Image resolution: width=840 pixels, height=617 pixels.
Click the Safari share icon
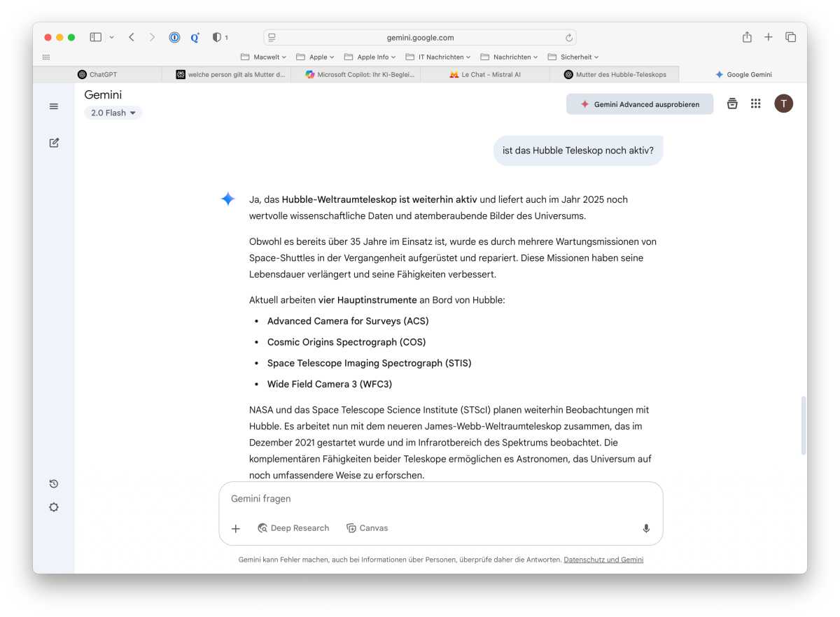tap(747, 37)
